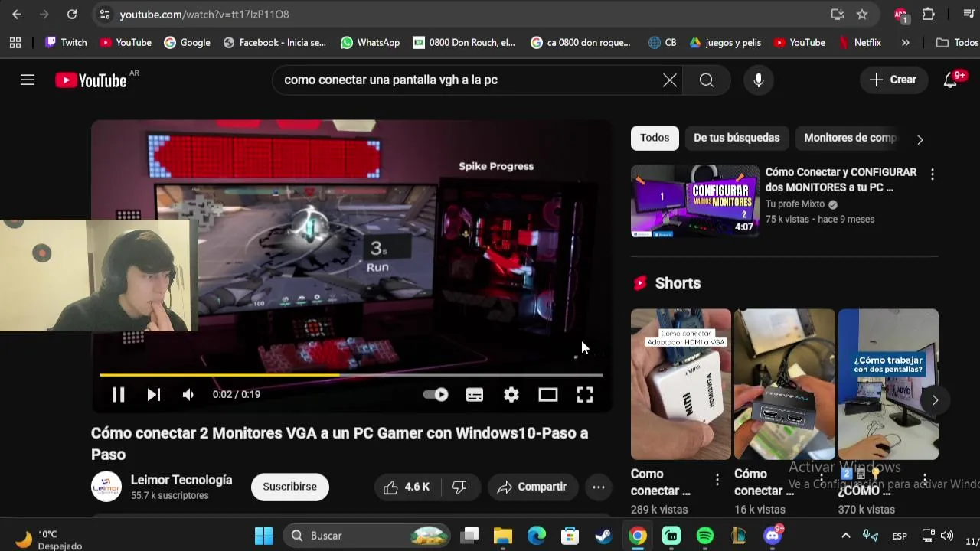Screen dimensions: 980x551
Task: Open HDMI a VGA adapter short
Action: (x=681, y=384)
